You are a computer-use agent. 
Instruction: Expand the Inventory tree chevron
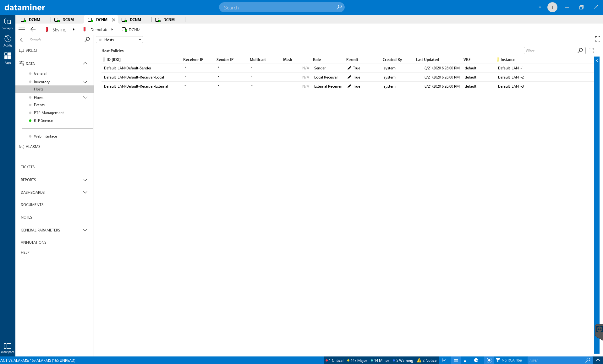[x=85, y=82]
